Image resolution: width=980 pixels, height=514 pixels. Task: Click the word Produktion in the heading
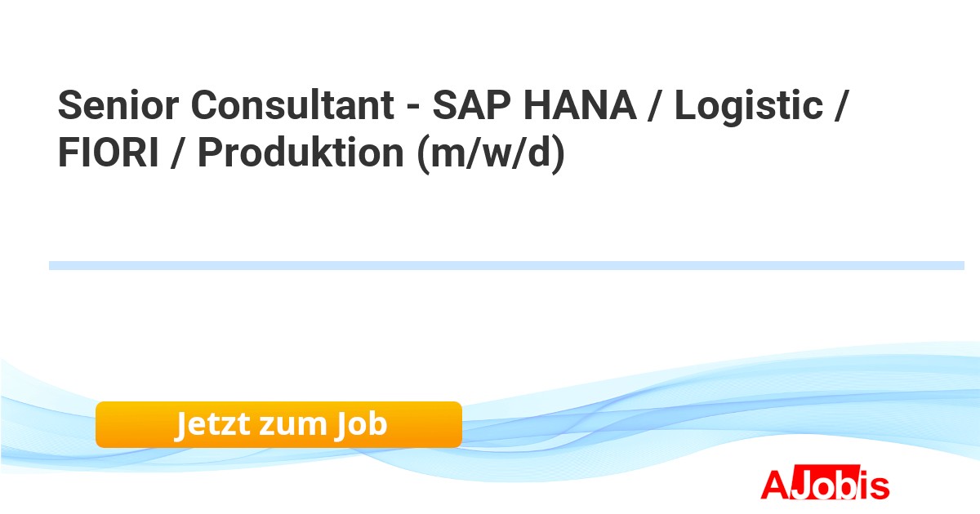[x=301, y=153]
